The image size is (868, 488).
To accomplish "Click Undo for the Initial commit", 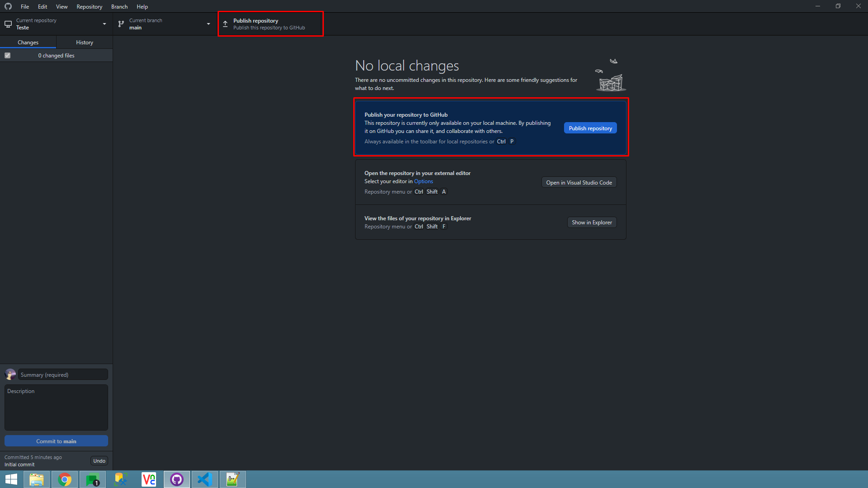I will 99,460.
